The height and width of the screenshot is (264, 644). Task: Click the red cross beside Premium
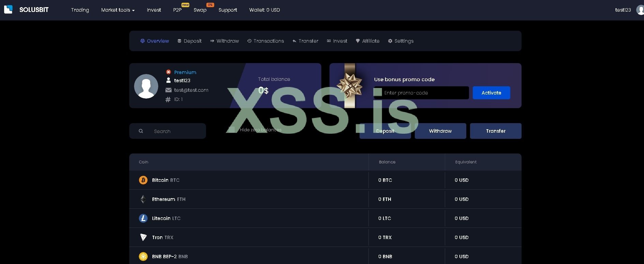pyautogui.click(x=169, y=72)
